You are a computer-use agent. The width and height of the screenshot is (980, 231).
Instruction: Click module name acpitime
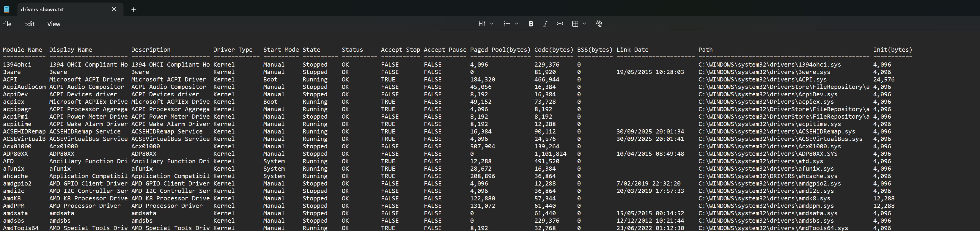(17, 124)
